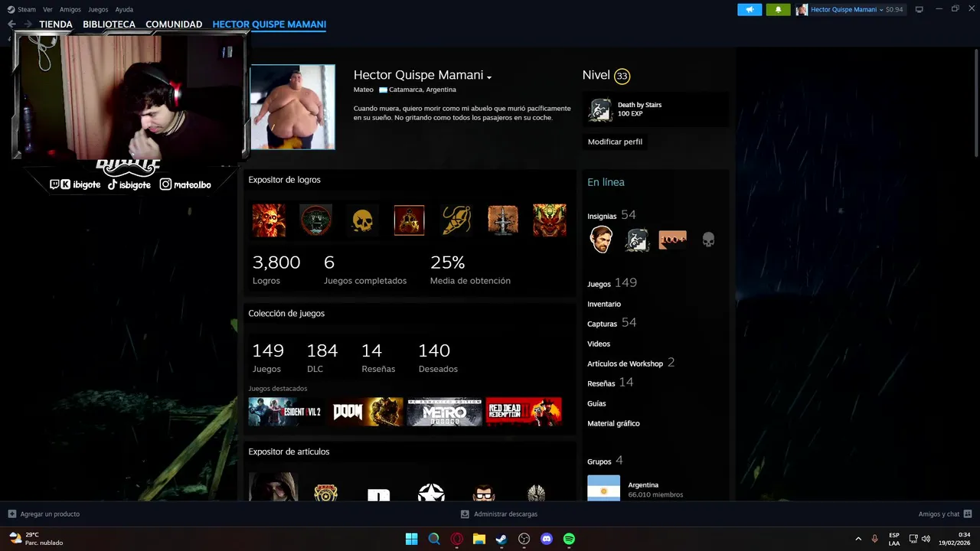Select the red-bordered demon achievement icon
The image size is (980, 551).
[409, 220]
